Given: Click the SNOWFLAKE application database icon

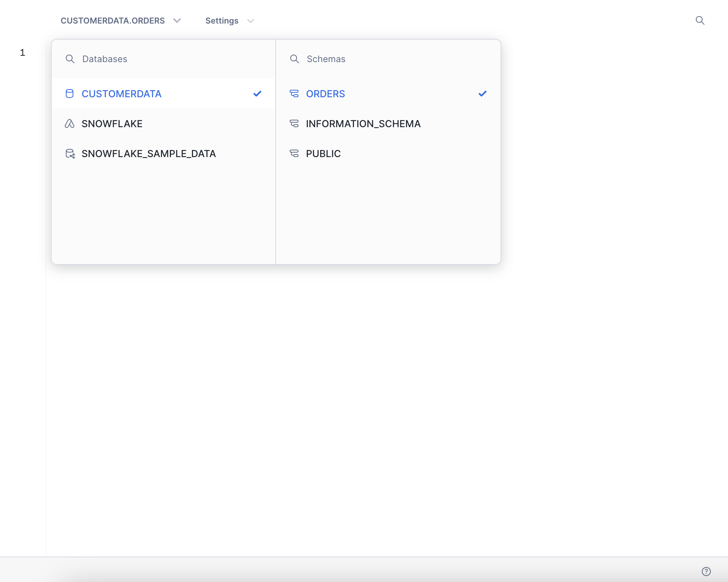Looking at the screenshot, I should [x=70, y=123].
